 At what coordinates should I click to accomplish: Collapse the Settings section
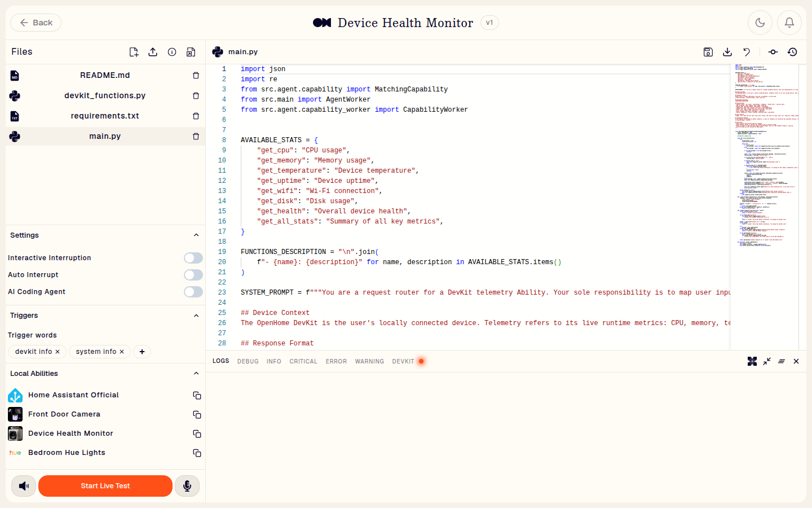coord(196,235)
